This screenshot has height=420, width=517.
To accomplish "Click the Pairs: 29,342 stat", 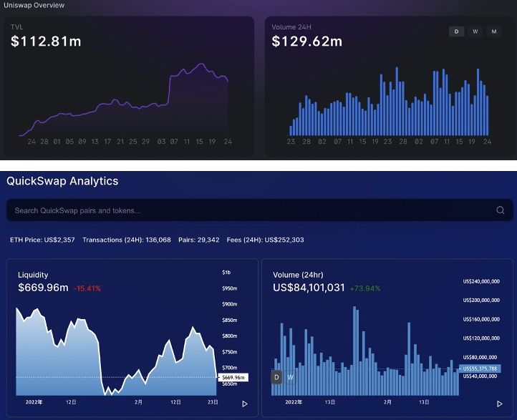I will click(x=199, y=240).
